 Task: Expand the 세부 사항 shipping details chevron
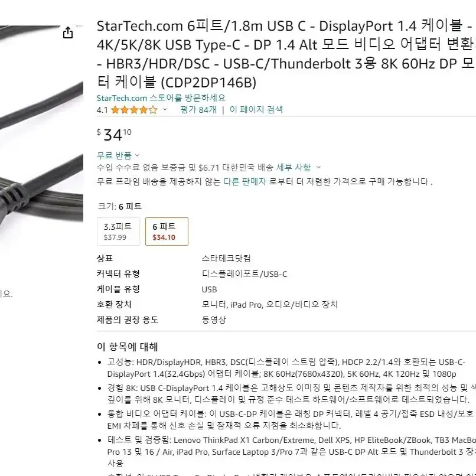(x=318, y=167)
